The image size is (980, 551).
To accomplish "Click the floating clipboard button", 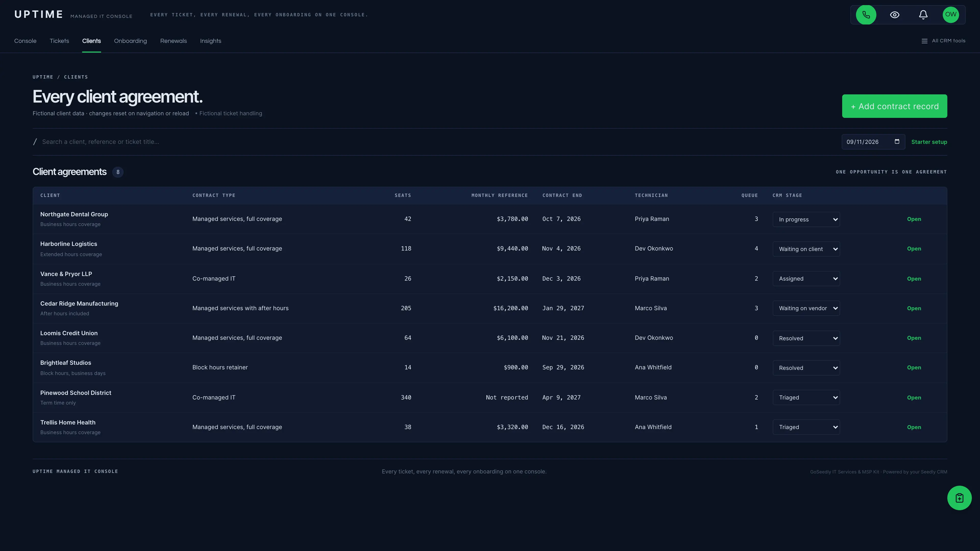I will point(959,498).
